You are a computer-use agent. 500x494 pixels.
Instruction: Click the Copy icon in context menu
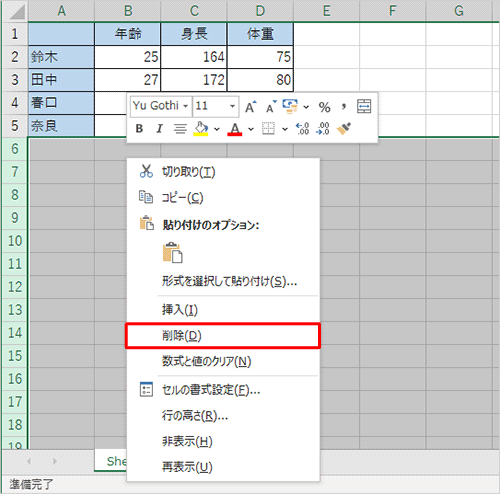(146, 197)
